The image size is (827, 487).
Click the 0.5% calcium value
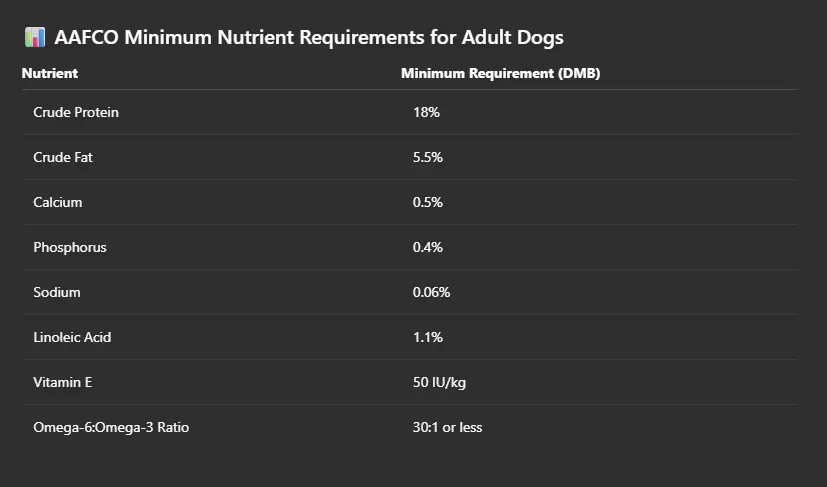(x=428, y=202)
